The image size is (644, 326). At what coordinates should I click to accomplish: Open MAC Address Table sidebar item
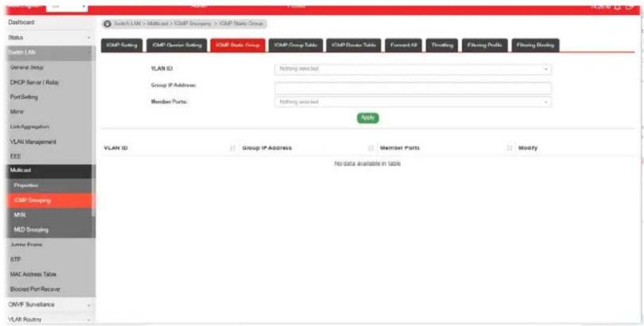point(49,275)
